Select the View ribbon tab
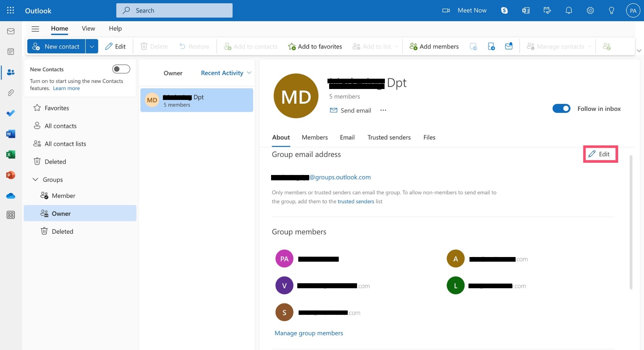 pyautogui.click(x=88, y=29)
